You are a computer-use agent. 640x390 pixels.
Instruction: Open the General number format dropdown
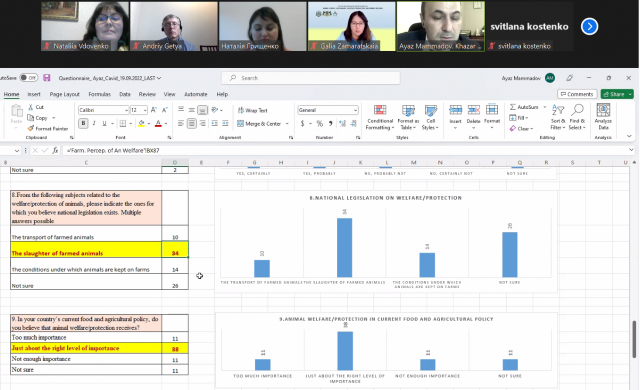point(356,110)
